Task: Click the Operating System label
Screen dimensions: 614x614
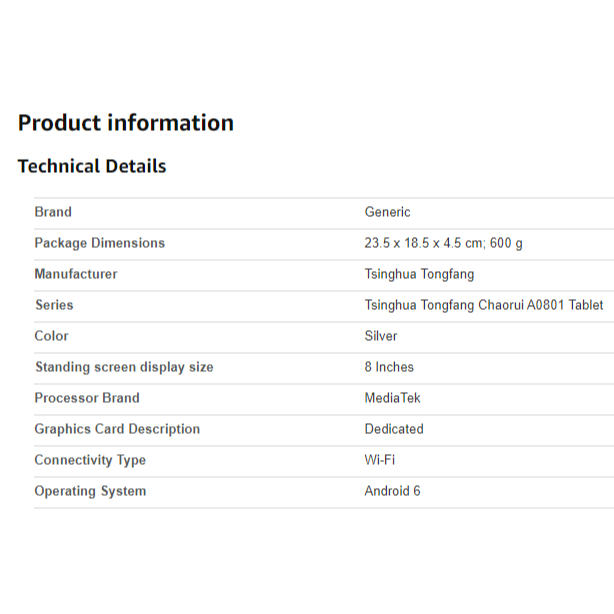Action: click(x=90, y=491)
